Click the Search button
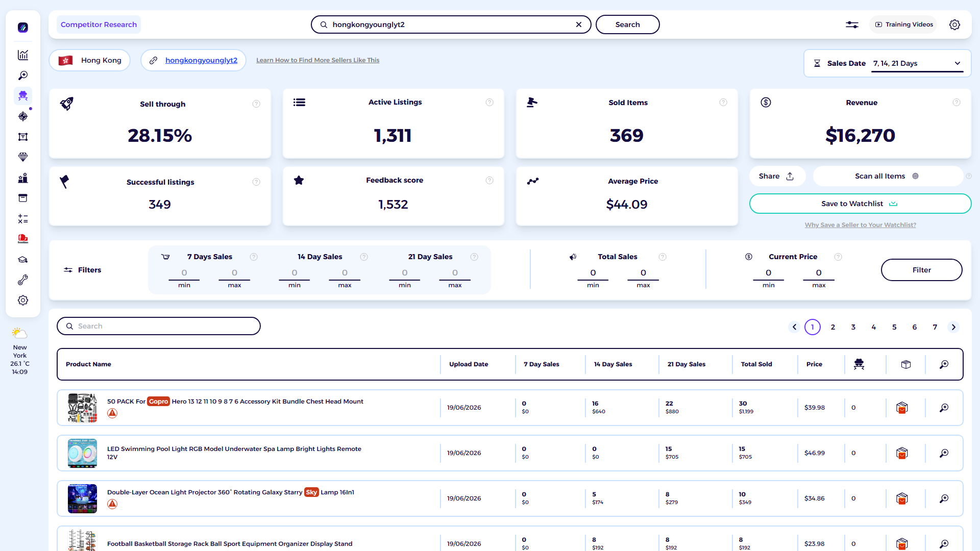 click(x=627, y=24)
